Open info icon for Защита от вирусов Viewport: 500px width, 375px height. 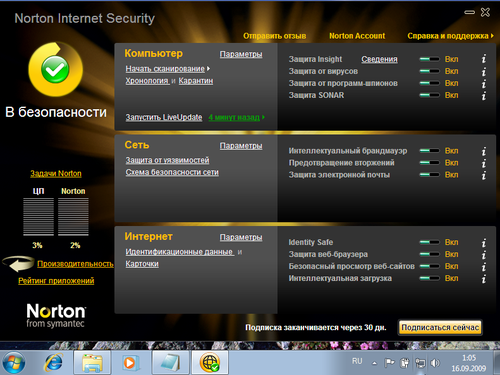[484, 71]
